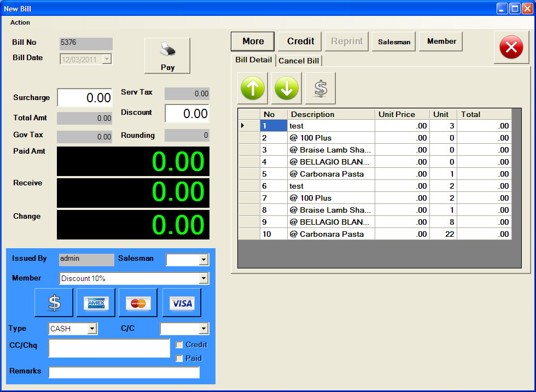Viewport: 536px width, 392px height.
Task: Choose cash payment dollar icon
Action: click(x=54, y=303)
